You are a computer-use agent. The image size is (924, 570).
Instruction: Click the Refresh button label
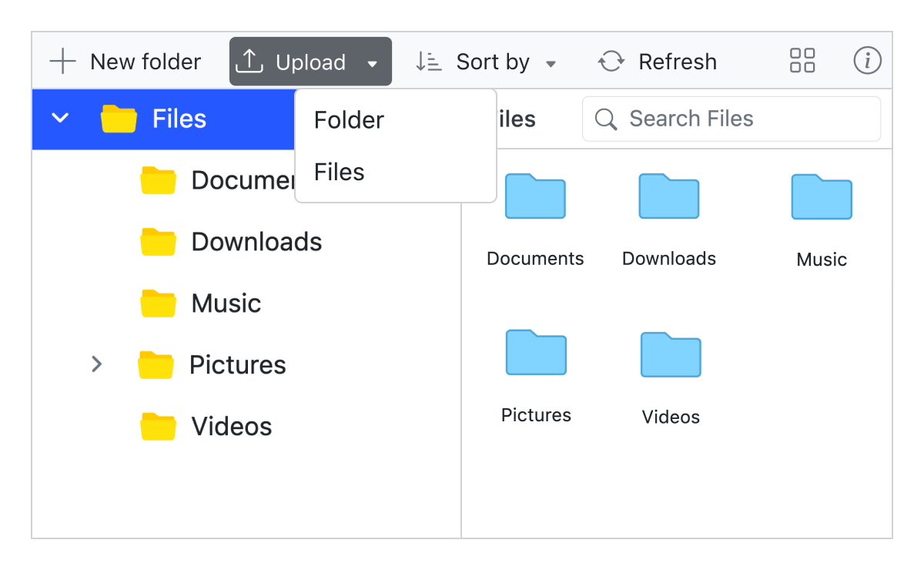pos(677,61)
